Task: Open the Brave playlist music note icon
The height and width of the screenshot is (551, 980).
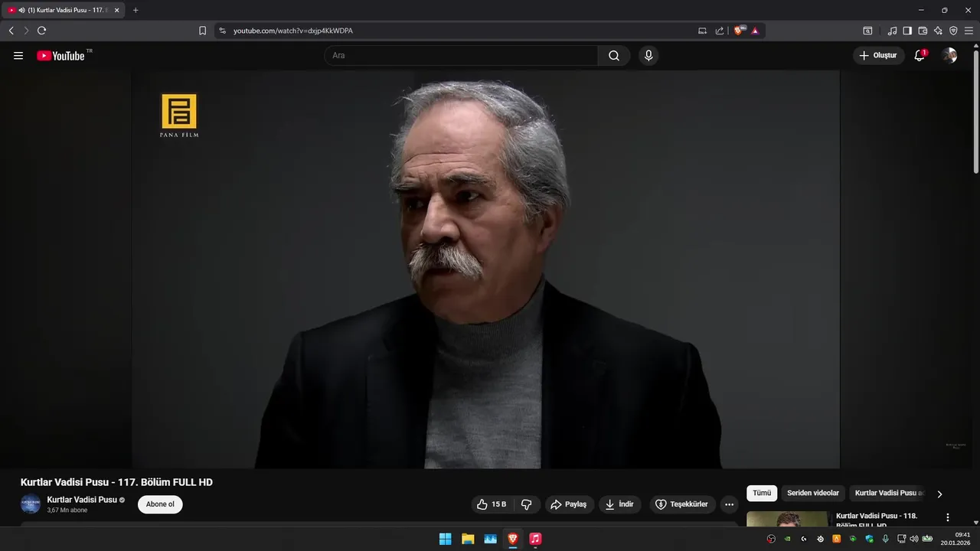Action: point(892,31)
